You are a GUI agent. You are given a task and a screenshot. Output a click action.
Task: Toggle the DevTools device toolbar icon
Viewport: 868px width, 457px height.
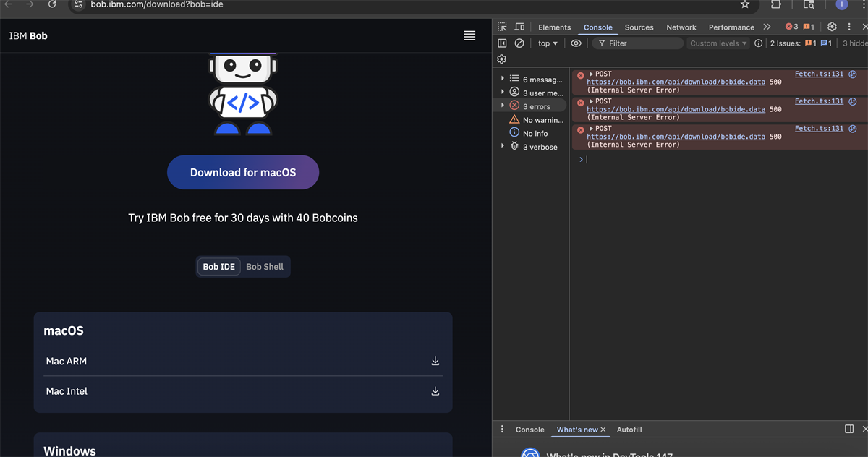pyautogui.click(x=519, y=27)
